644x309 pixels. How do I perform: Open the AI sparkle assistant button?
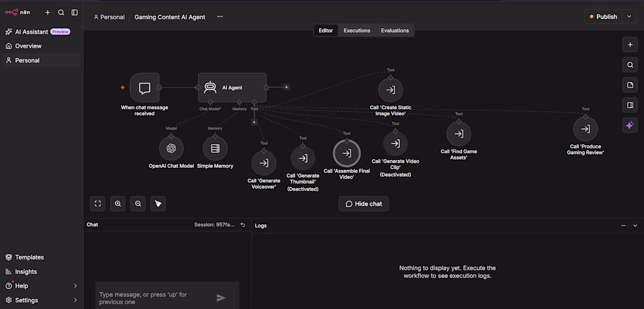pyautogui.click(x=630, y=126)
